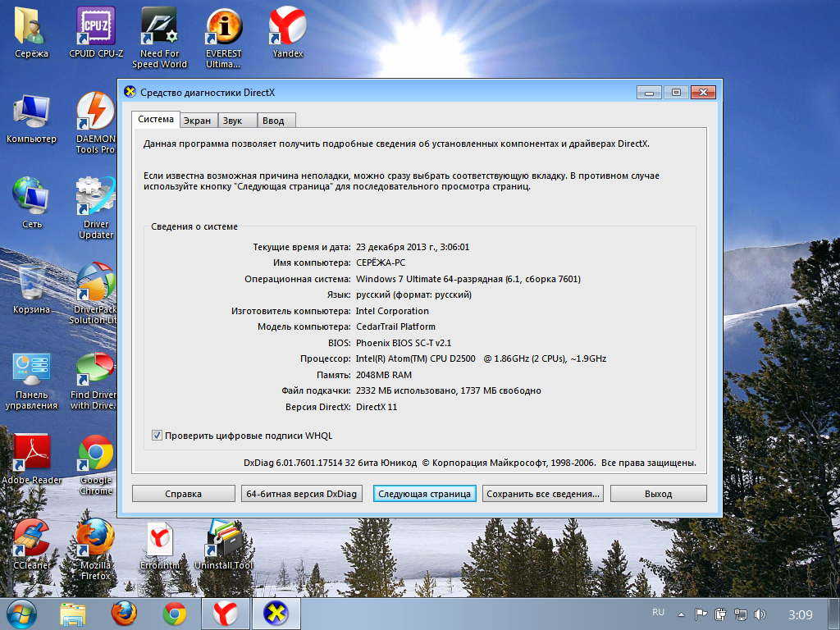Click Firefox icon in the taskbar
840x630 pixels.
click(x=124, y=614)
